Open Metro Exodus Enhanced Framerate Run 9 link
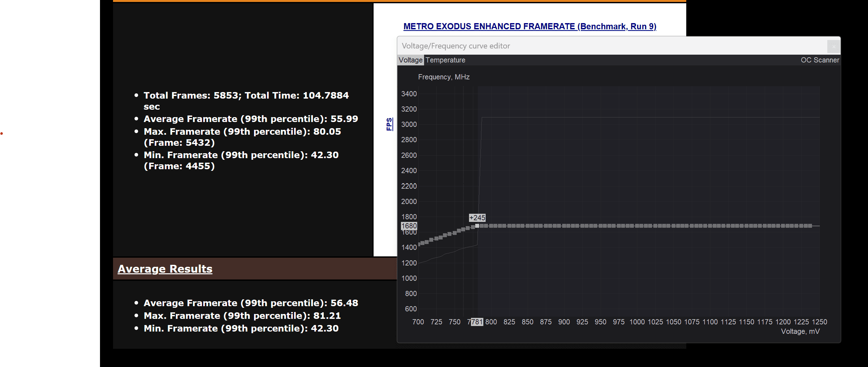This screenshot has height=367, width=868. point(530,26)
